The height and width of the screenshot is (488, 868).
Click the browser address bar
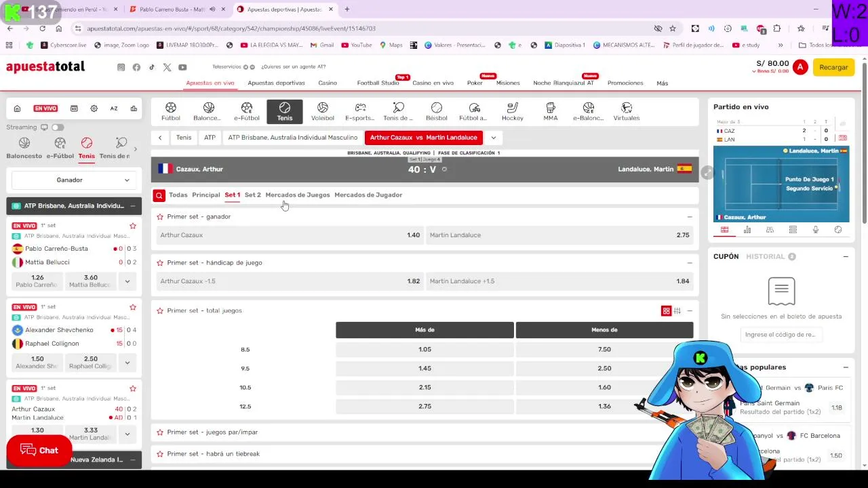366,28
